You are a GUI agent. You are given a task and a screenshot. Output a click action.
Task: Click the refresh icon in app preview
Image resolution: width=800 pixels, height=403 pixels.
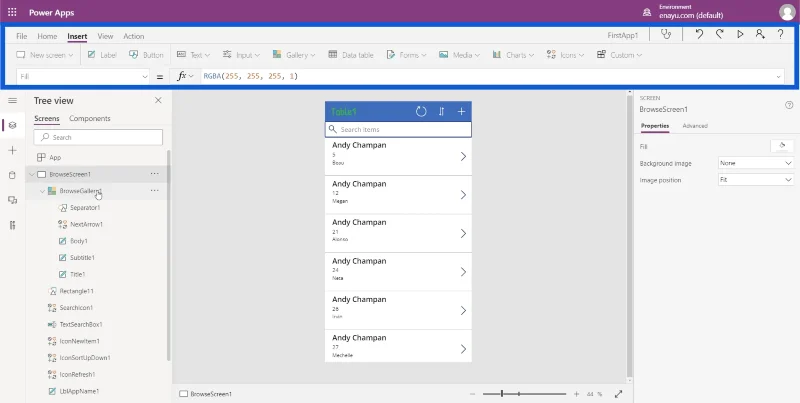point(421,111)
